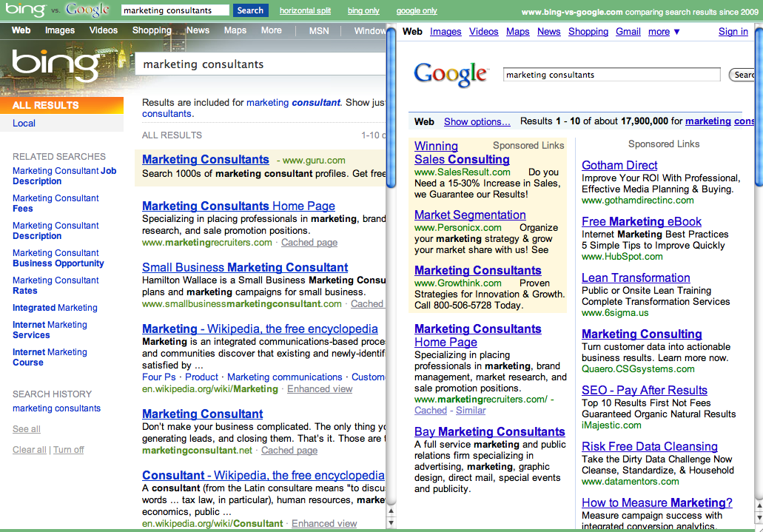
Task: Expand Google's 'Show options...' panel
Action: tap(477, 121)
